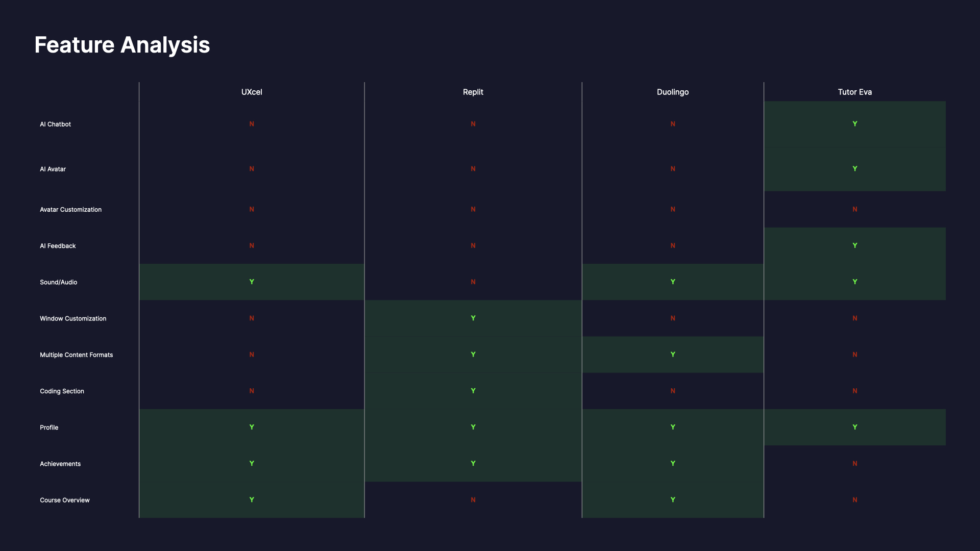Select UXcel's N for Multiple Content Formats
The width and height of the screenshot is (980, 551).
pyautogui.click(x=252, y=354)
